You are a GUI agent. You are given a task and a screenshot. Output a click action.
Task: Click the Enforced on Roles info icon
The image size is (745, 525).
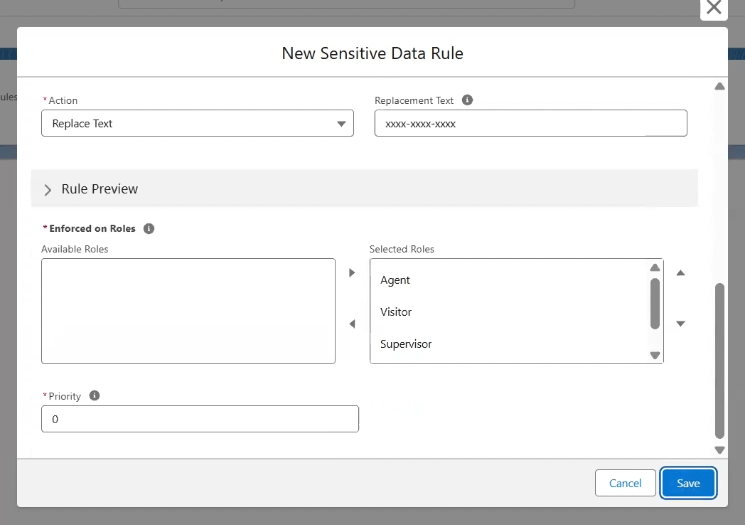(x=149, y=229)
